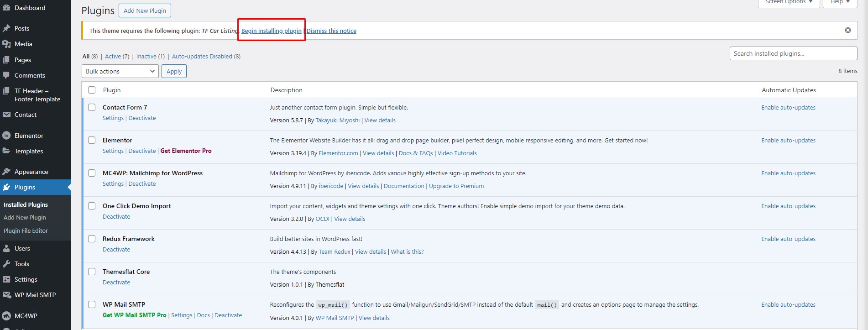Image resolution: width=868 pixels, height=330 pixels.
Task: Click the Pages icon in sidebar
Action: pos(6,60)
